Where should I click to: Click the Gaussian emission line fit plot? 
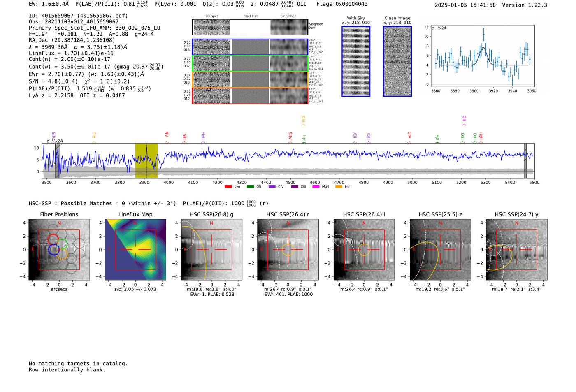(x=482, y=56)
